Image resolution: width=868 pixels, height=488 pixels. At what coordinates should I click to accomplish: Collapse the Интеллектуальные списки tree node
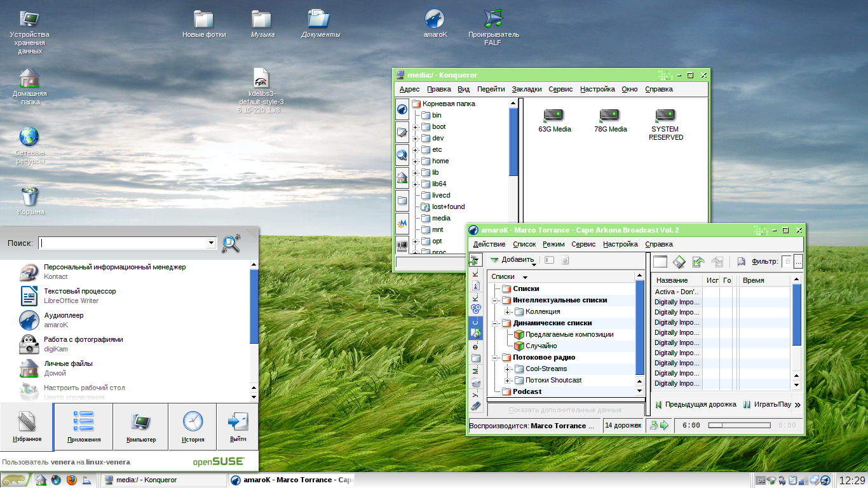495,300
